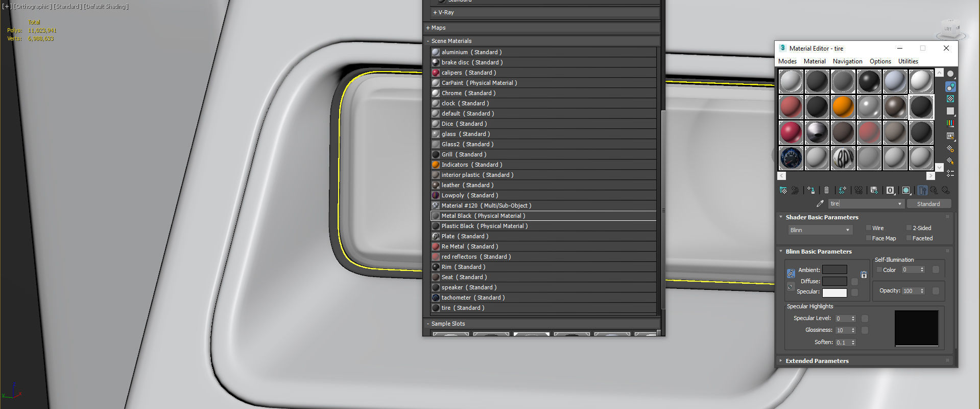Select the BPM-textured sample slot sphere
980x409 pixels.
pyautogui.click(x=843, y=158)
